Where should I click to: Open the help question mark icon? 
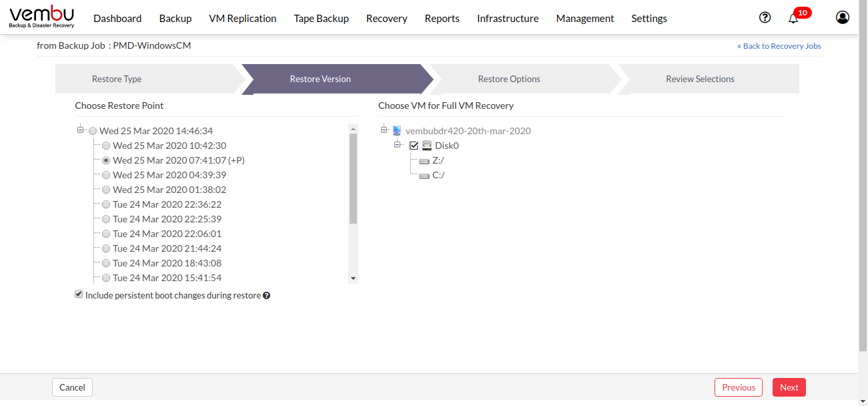tap(765, 17)
